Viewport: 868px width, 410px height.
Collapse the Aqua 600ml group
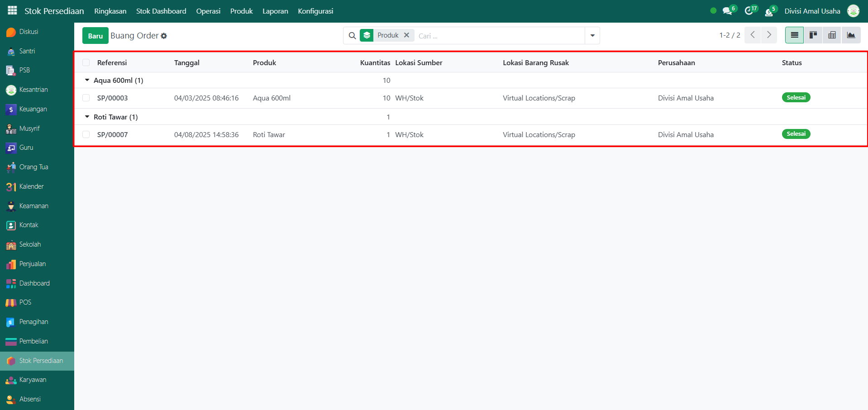tap(87, 80)
